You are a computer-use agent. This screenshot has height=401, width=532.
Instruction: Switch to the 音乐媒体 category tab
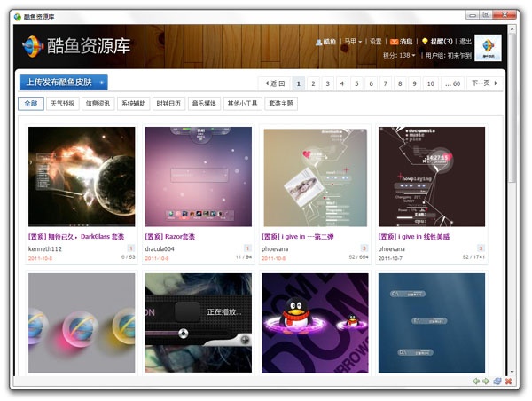click(x=203, y=104)
